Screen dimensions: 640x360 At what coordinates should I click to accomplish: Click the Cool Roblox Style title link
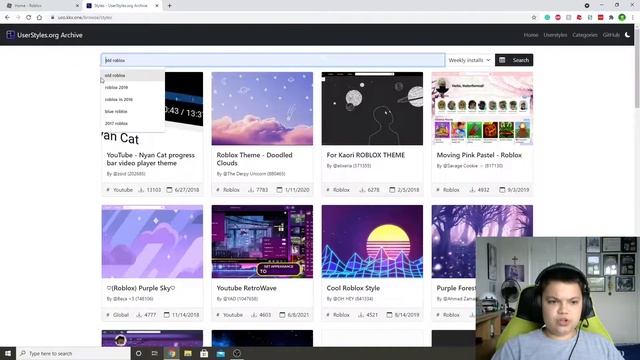click(353, 288)
